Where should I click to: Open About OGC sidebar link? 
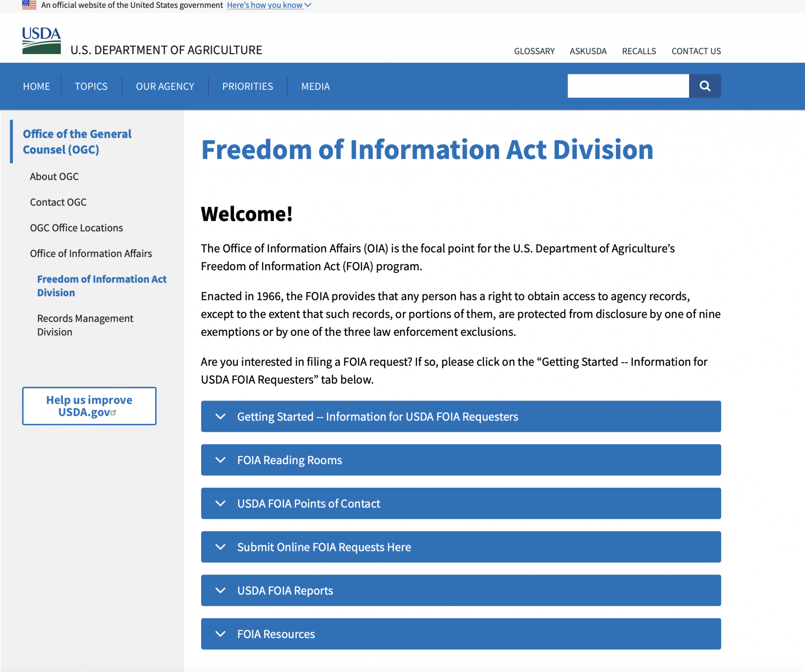pos(54,176)
